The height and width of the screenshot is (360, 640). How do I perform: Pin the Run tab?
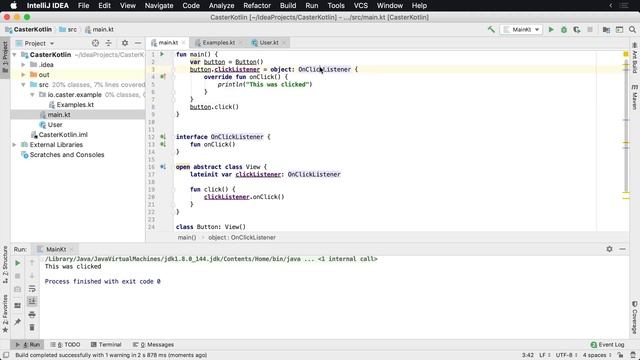[x=18, y=322]
